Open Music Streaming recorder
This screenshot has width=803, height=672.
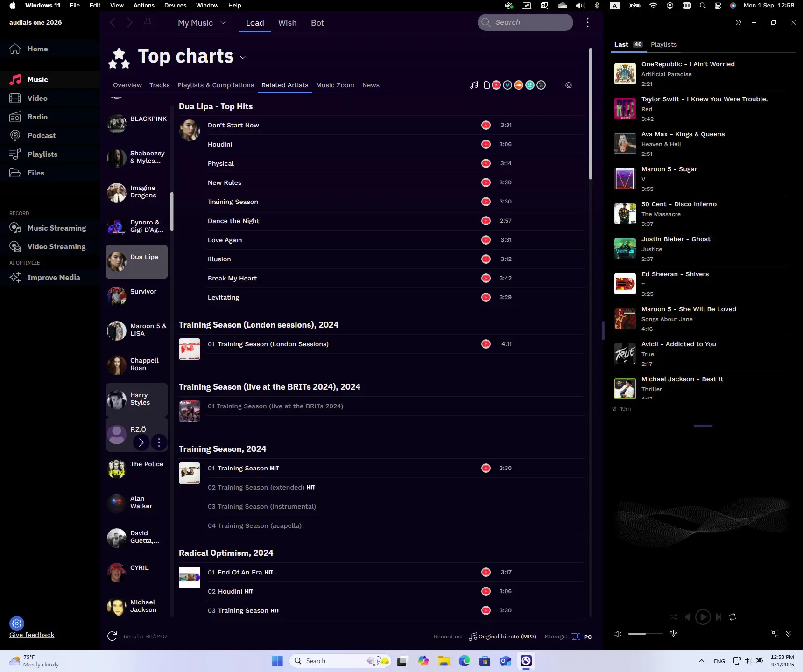[x=56, y=228]
